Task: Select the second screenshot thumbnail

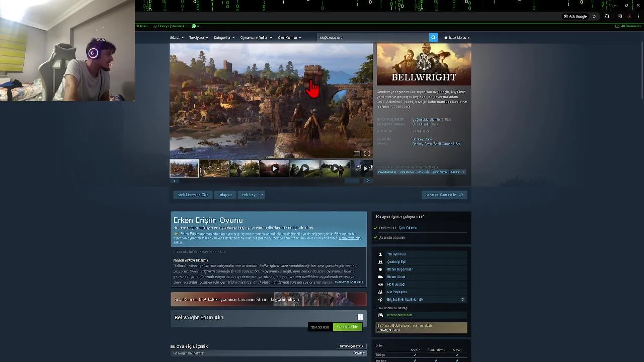Action: point(214,168)
